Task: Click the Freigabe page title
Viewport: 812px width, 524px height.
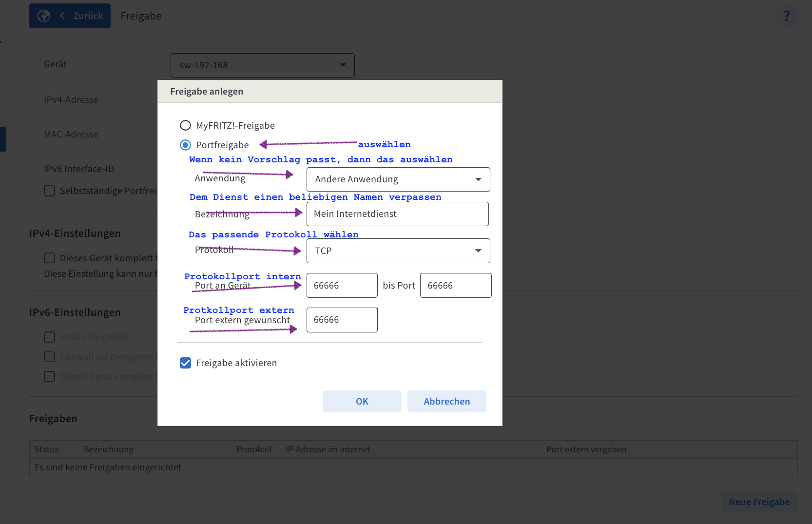Action: (141, 16)
